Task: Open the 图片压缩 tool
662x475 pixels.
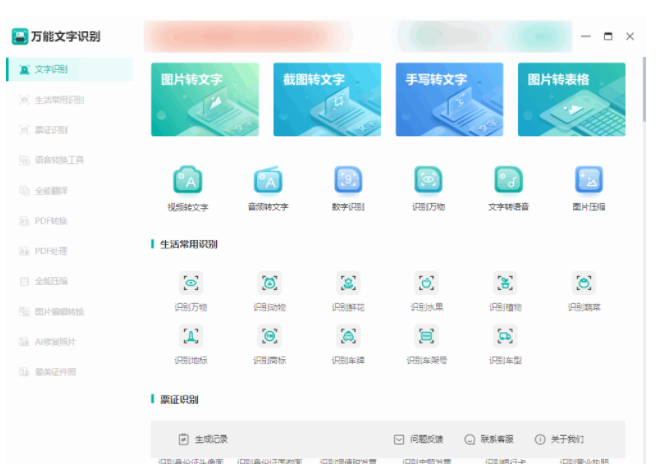Action: coord(588,181)
